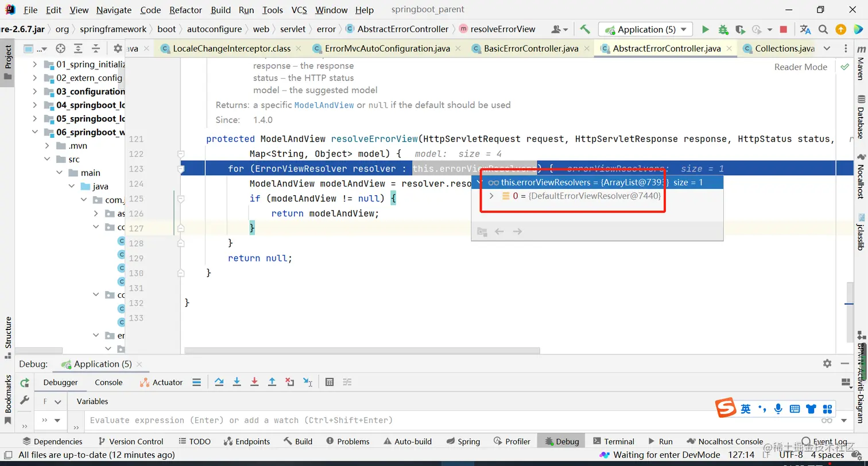Open frames dropdown in debugger panel
The height and width of the screenshot is (466, 868).
pyautogui.click(x=51, y=402)
